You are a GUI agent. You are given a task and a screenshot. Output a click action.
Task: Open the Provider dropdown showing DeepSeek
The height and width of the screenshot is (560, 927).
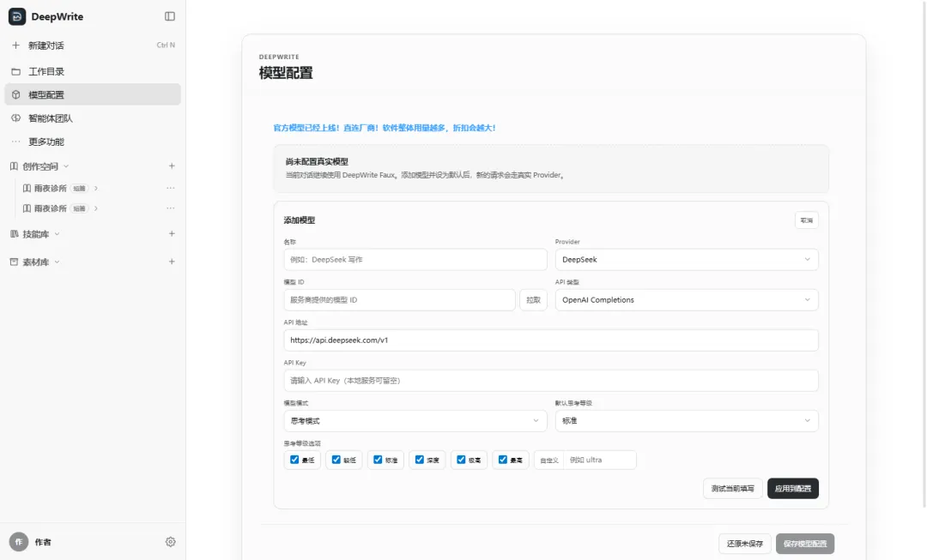687,259
